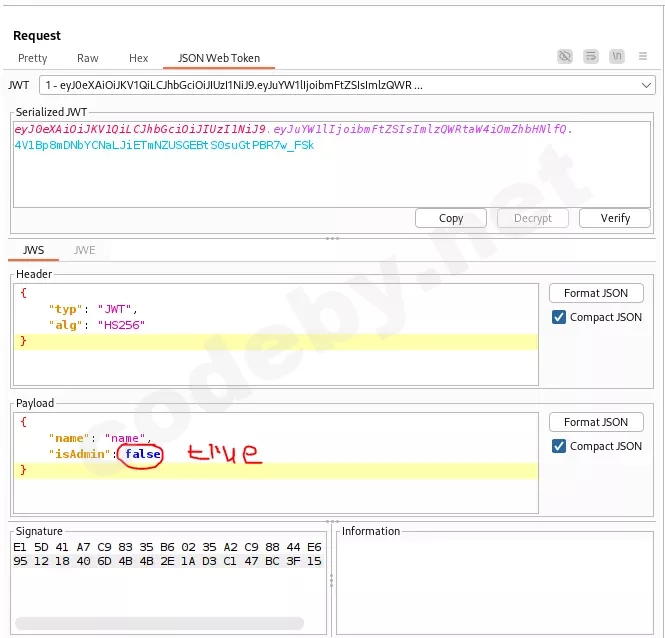
Task: Click the red header segment of serialized JWT
Action: click(140, 129)
